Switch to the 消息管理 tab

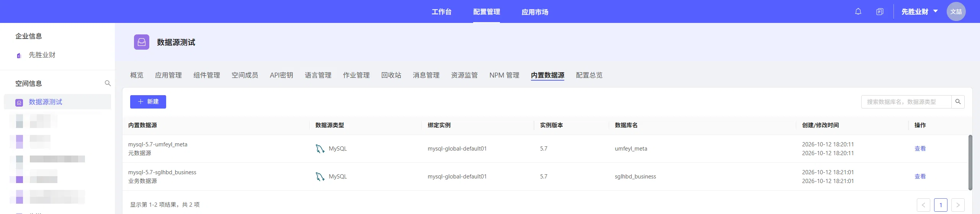point(426,75)
